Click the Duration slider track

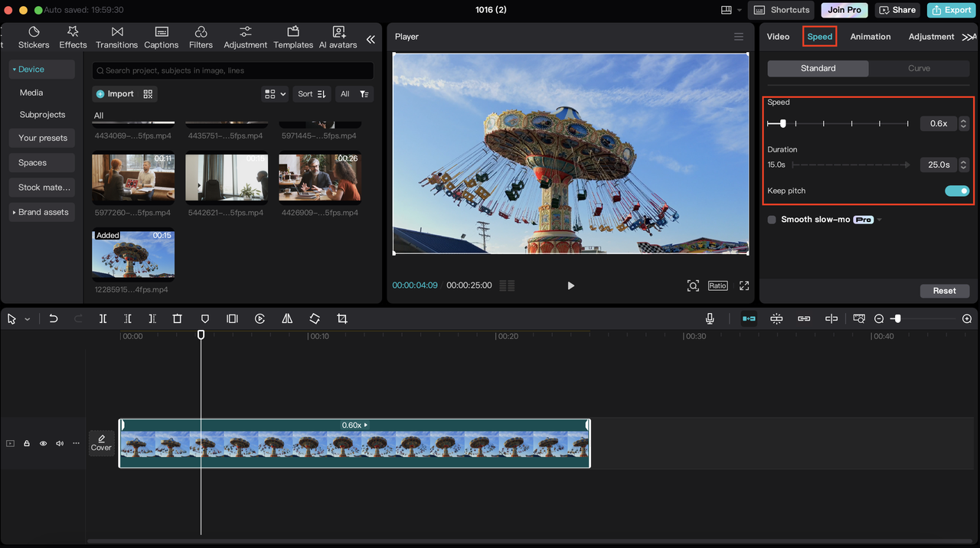coord(851,165)
